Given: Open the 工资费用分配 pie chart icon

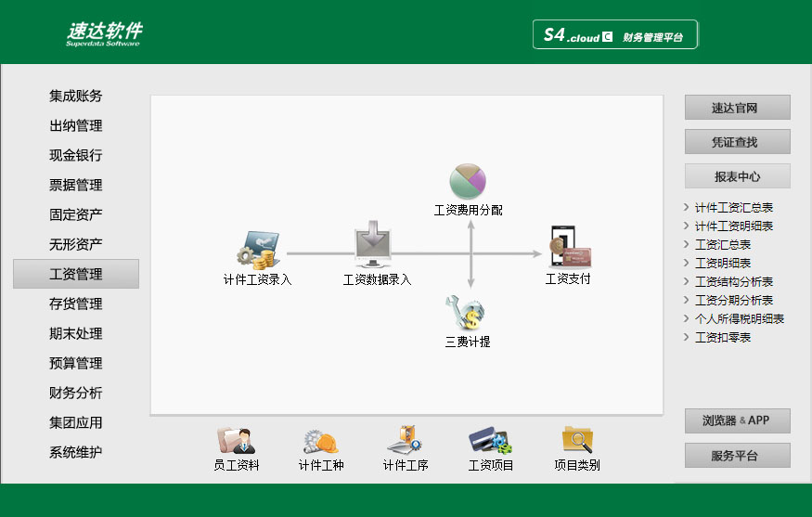Looking at the screenshot, I should (x=468, y=181).
